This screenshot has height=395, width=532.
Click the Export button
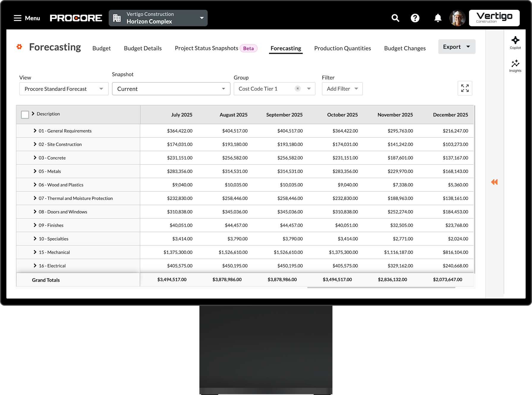456,46
